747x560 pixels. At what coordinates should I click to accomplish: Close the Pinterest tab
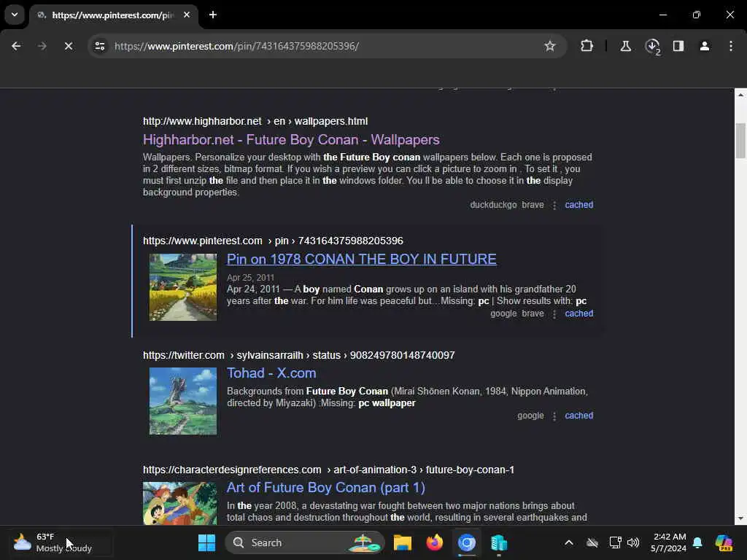click(x=187, y=15)
